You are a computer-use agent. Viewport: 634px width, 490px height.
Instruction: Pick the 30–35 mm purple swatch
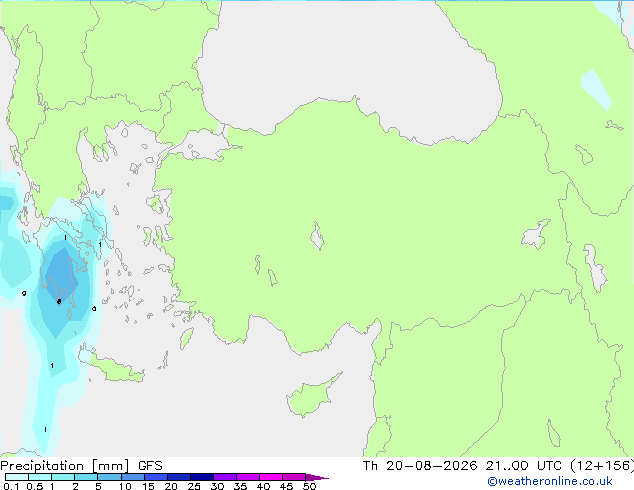tap(224, 477)
